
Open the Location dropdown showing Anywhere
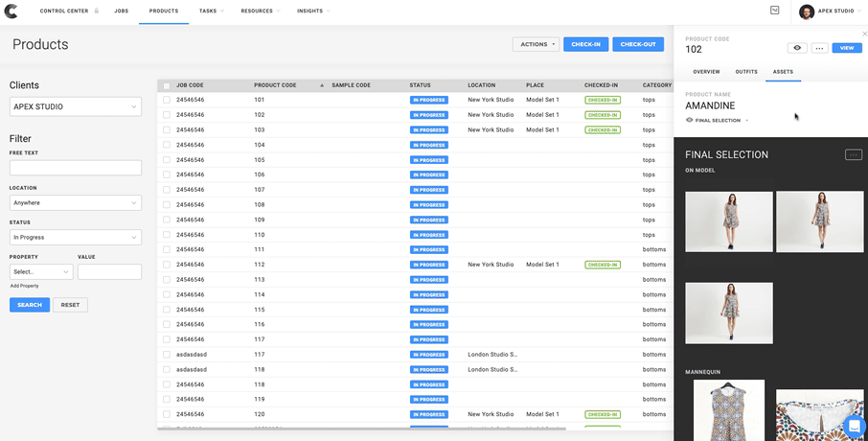point(76,203)
